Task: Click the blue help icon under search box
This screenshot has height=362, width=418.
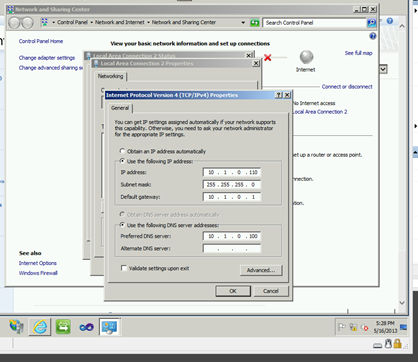Action: pyautogui.click(x=373, y=36)
